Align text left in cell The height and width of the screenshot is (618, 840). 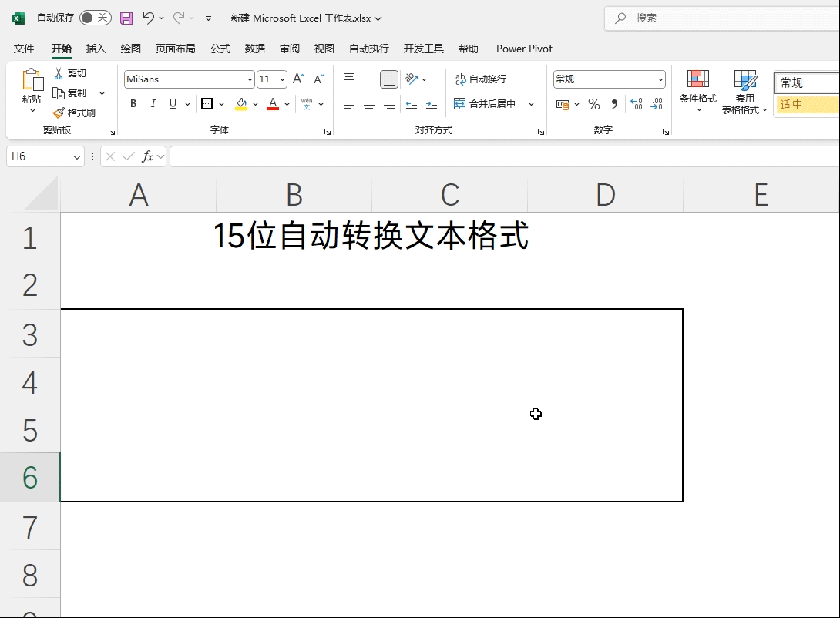(x=349, y=104)
